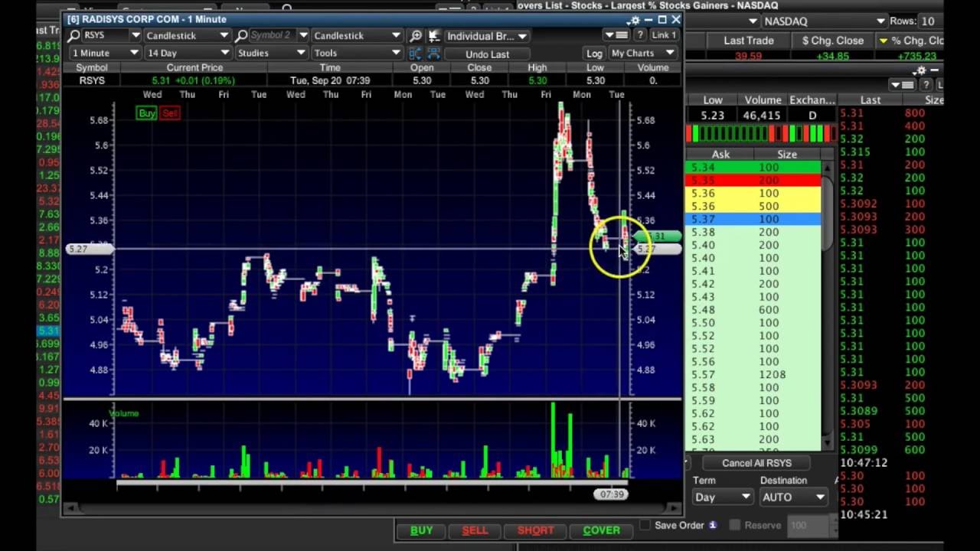Viewport: 980px width, 551px height.
Task: Click the Size header beside Ask
Action: pos(787,154)
